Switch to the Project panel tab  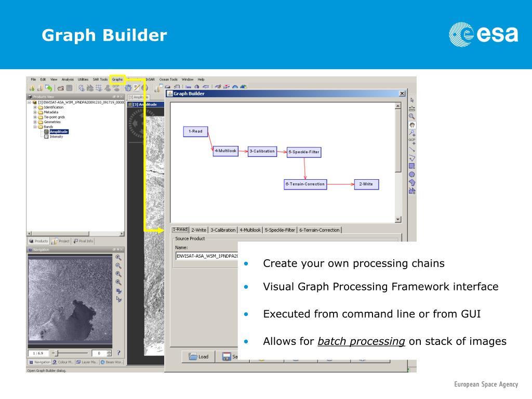pos(61,241)
